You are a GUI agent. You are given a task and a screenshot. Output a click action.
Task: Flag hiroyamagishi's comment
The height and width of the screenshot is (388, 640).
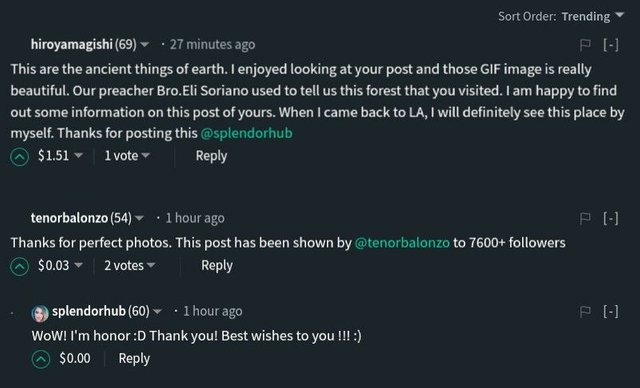585,44
